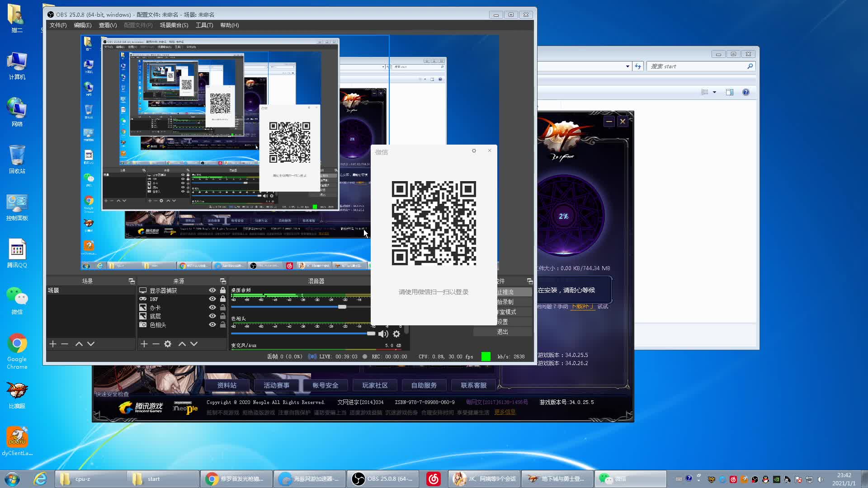Open the 帮助(H) menu in OBS
The image size is (868, 488).
(x=230, y=25)
